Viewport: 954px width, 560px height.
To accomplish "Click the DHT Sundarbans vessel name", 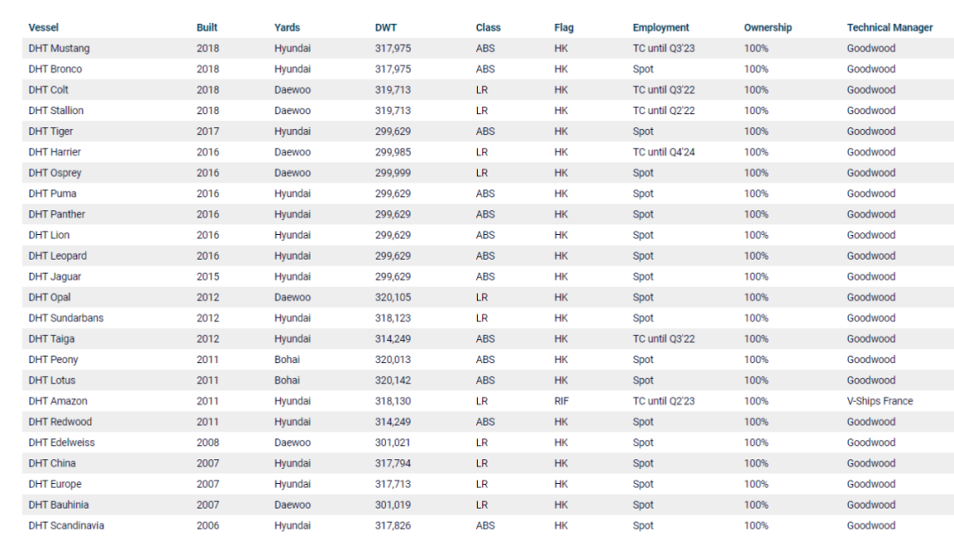I will tap(65, 318).
